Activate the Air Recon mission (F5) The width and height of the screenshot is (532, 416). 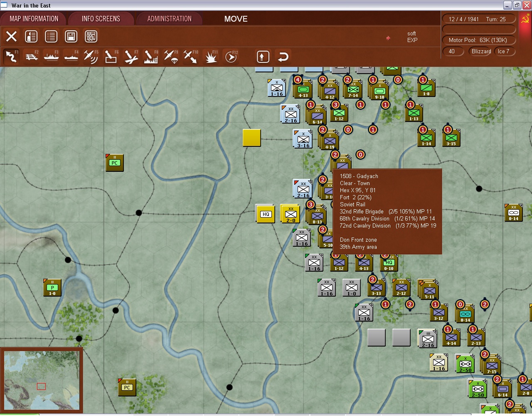91,56
